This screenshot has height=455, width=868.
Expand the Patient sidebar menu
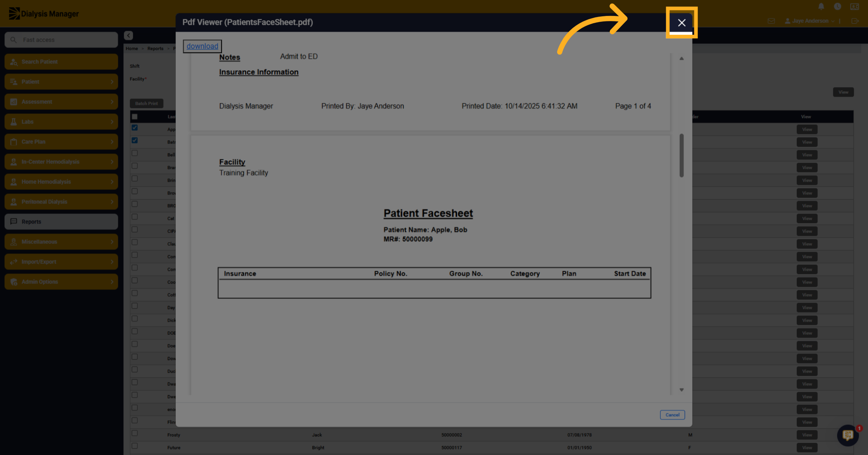pos(61,82)
